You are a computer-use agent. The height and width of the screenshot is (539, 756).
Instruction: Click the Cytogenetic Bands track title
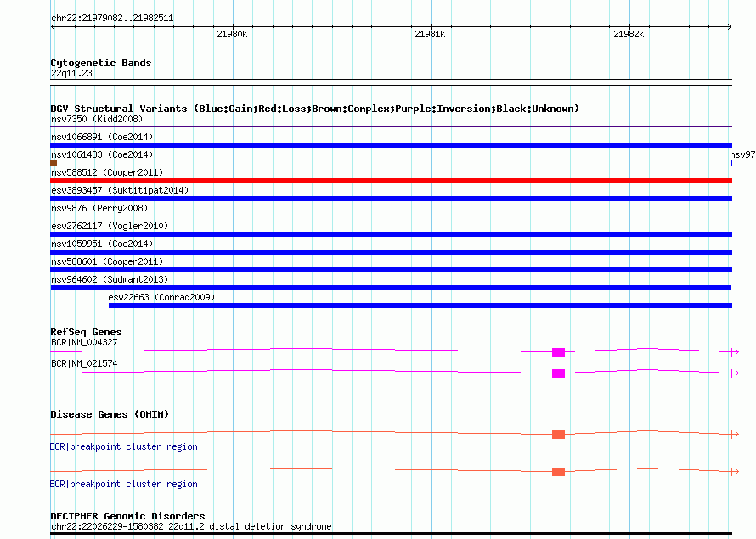point(101,63)
